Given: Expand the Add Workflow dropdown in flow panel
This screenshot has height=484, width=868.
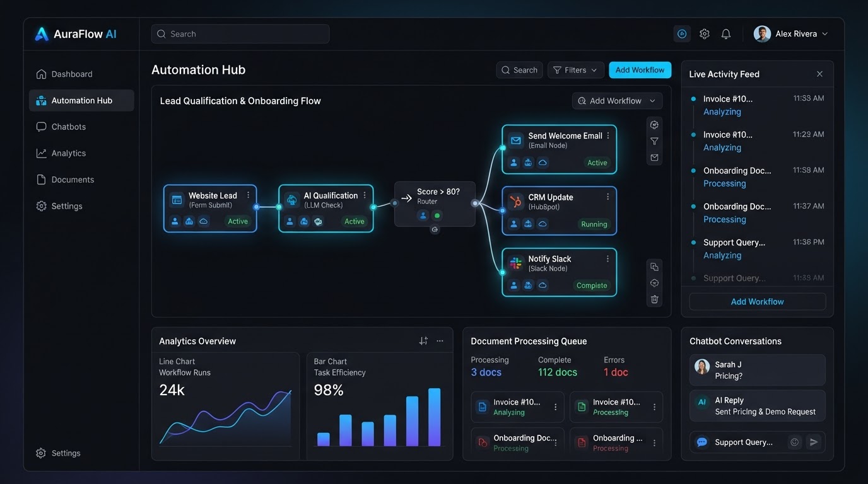Looking at the screenshot, I should point(617,101).
